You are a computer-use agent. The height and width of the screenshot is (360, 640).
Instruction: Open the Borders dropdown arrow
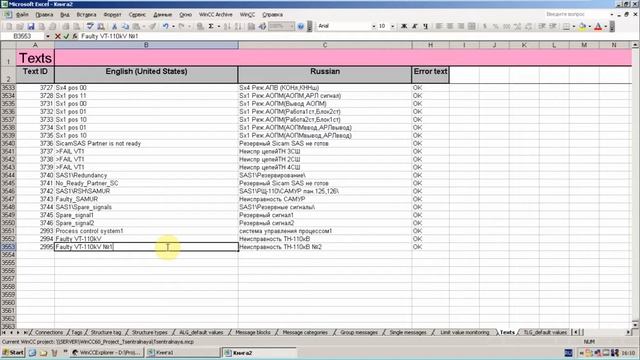[573, 26]
